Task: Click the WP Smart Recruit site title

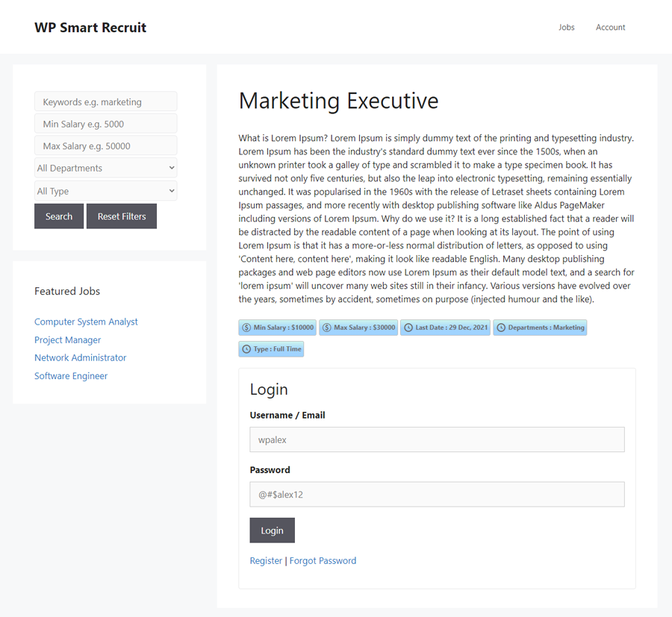Action: [90, 28]
